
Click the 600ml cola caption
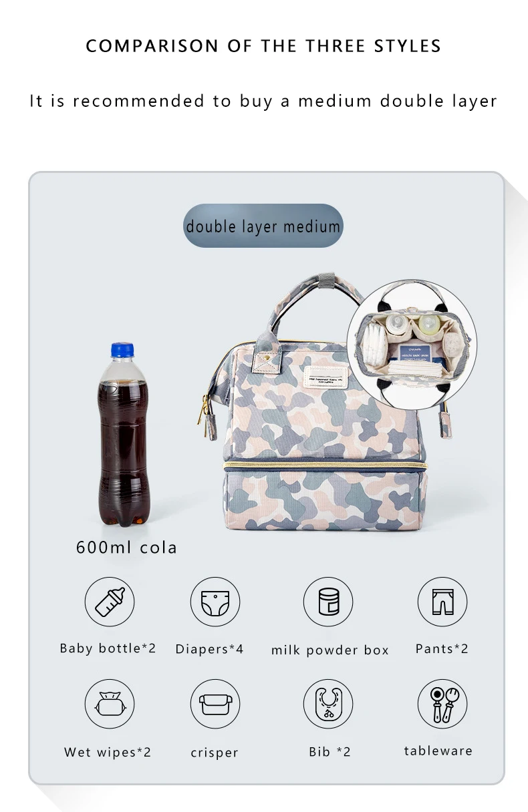[x=127, y=548]
